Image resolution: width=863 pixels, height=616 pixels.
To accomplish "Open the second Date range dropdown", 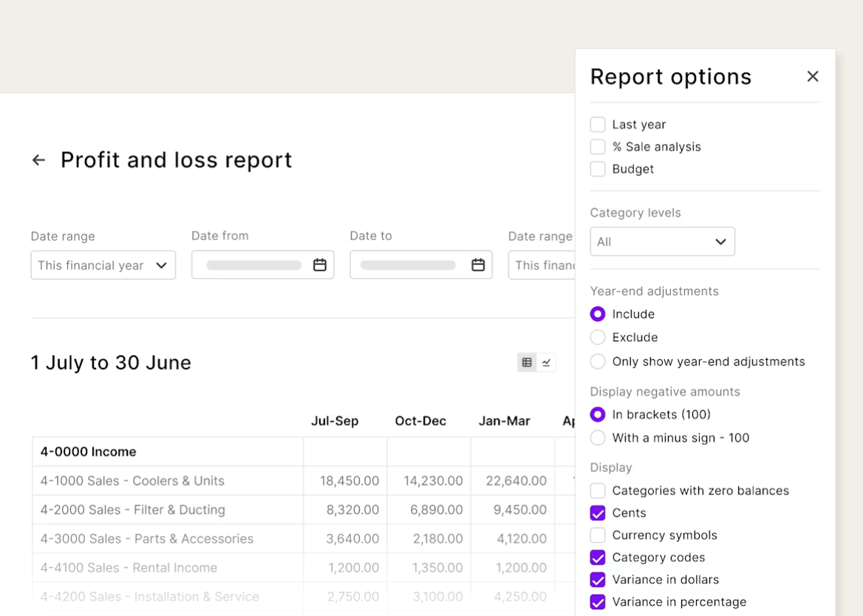I will (542, 265).
